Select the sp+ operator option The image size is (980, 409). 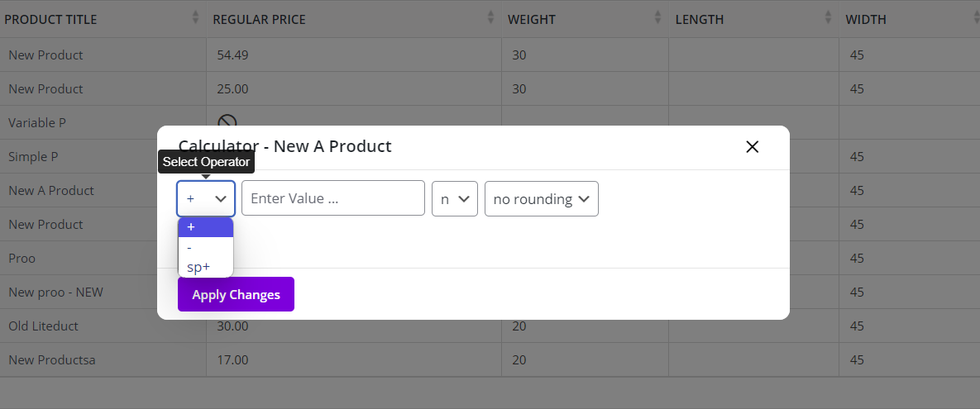pyautogui.click(x=206, y=267)
